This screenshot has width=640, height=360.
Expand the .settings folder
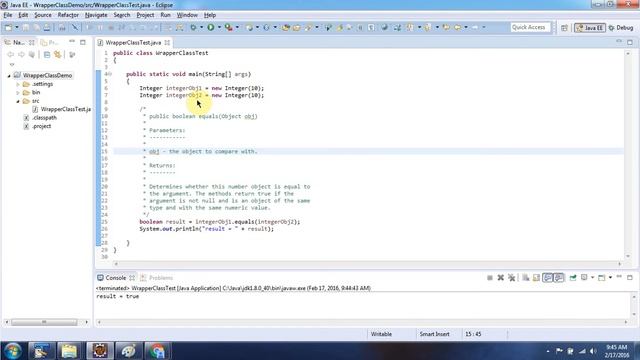click(x=18, y=84)
